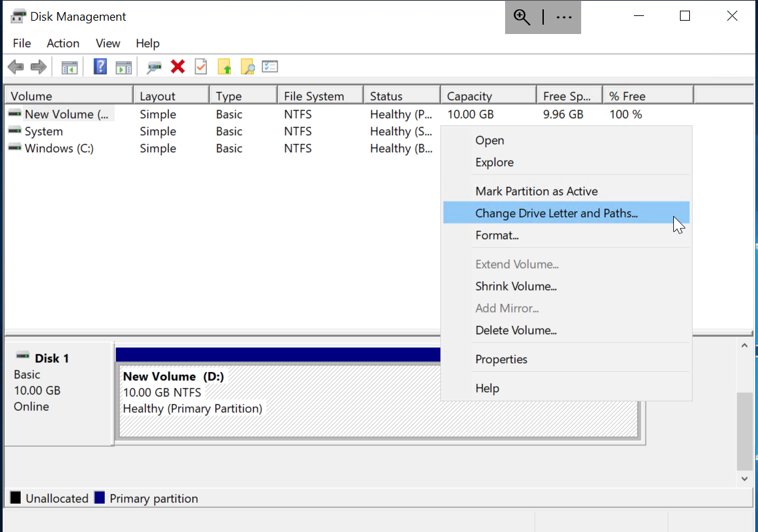Screen dimensions: 758x532
Task: Click the Disk 1 drive icon
Action: [x=23, y=357]
